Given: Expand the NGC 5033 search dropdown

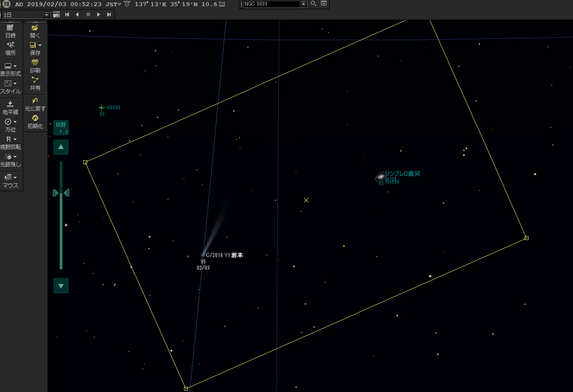Looking at the screenshot, I should pos(304,4).
